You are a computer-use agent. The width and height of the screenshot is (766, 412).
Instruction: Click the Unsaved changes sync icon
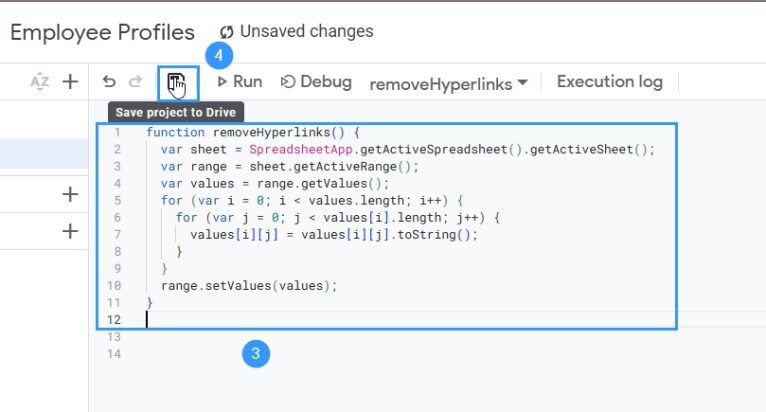[227, 32]
